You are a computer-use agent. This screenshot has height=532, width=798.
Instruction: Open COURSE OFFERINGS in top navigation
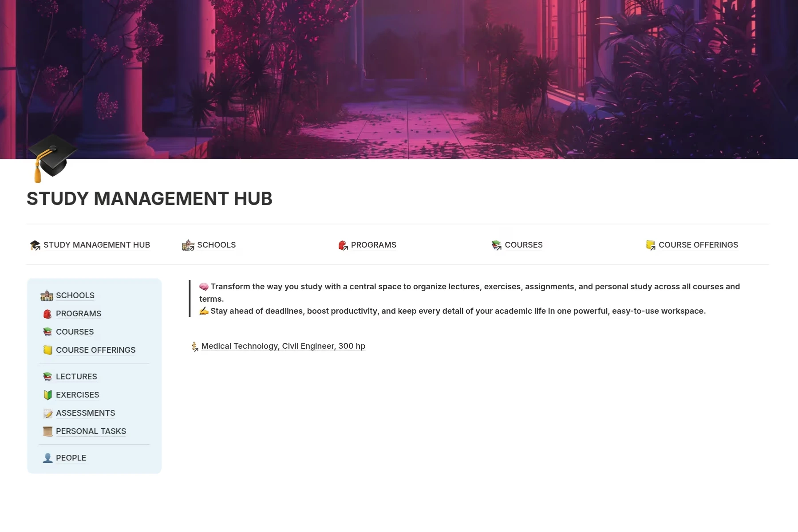pos(698,245)
